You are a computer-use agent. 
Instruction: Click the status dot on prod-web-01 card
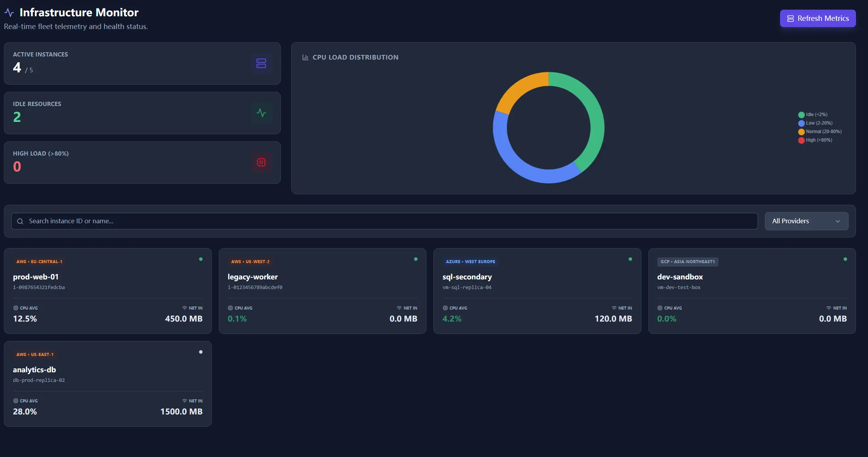point(201,259)
